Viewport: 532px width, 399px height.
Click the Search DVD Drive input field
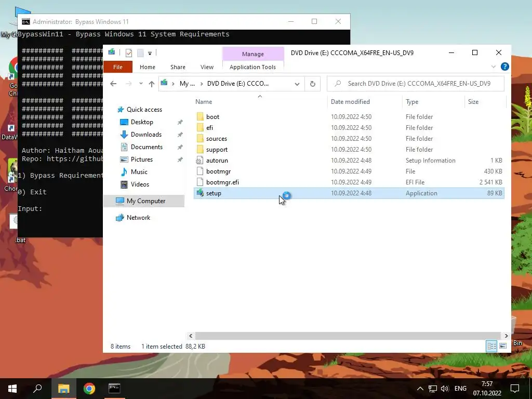pos(415,84)
